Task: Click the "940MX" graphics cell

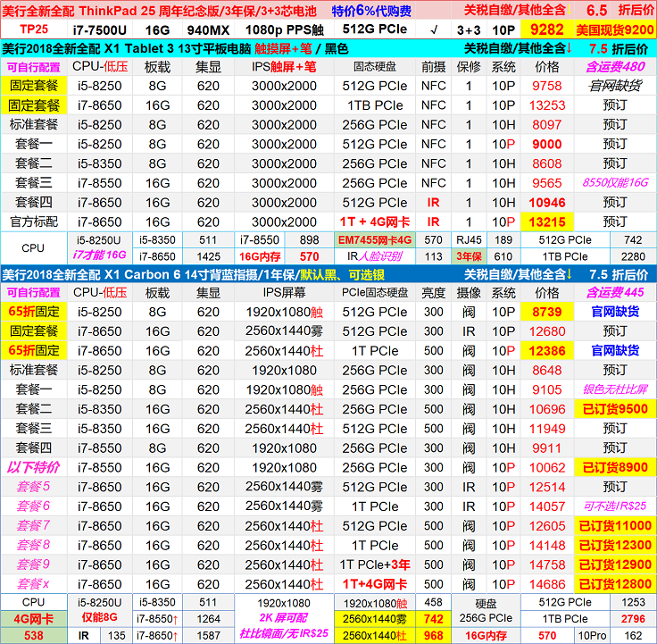Action: click(208, 29)
